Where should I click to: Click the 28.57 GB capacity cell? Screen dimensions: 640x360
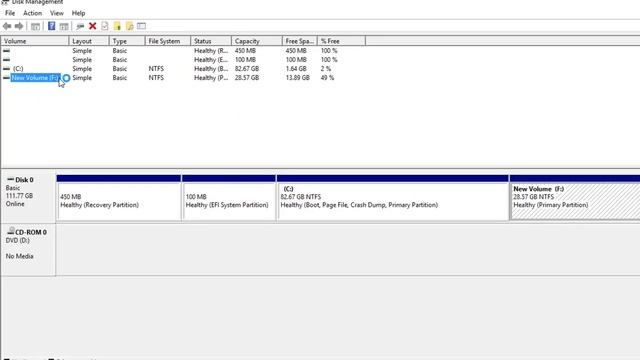[247, 78]
